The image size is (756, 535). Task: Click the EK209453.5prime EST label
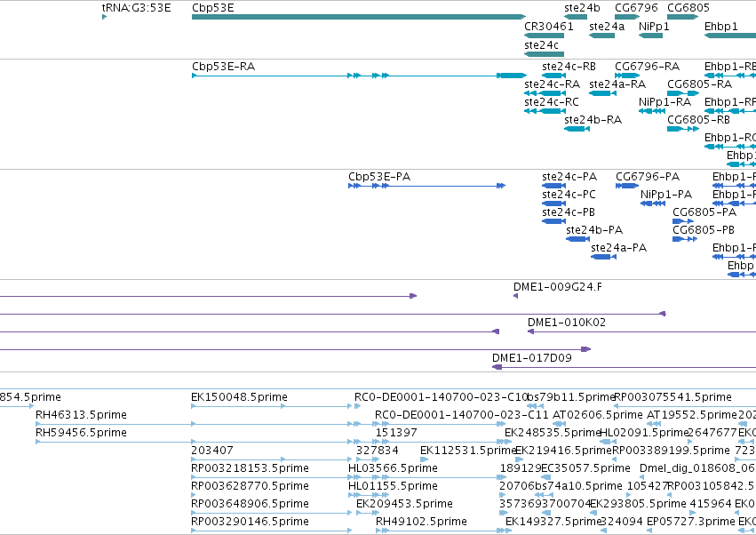tap(404, 504)
